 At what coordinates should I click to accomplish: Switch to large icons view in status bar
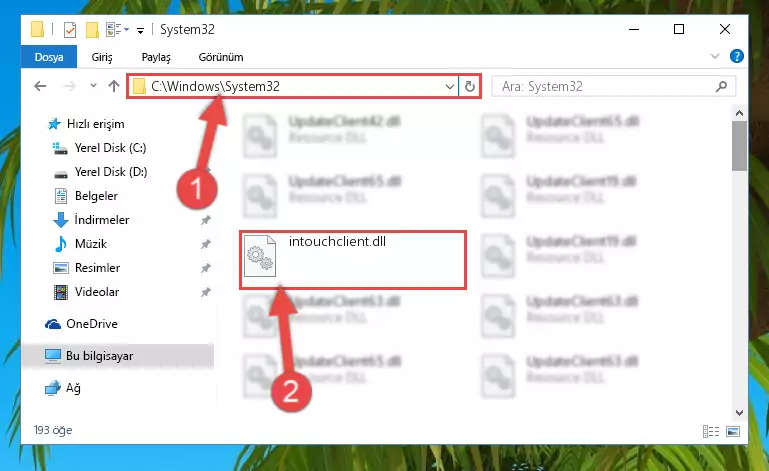tap(733, 431)
